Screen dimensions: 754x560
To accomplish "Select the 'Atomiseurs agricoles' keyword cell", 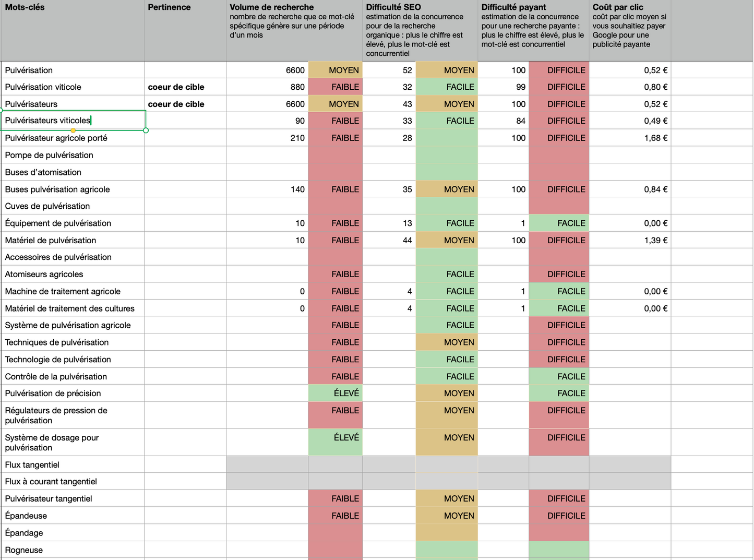I will [73, 274].
